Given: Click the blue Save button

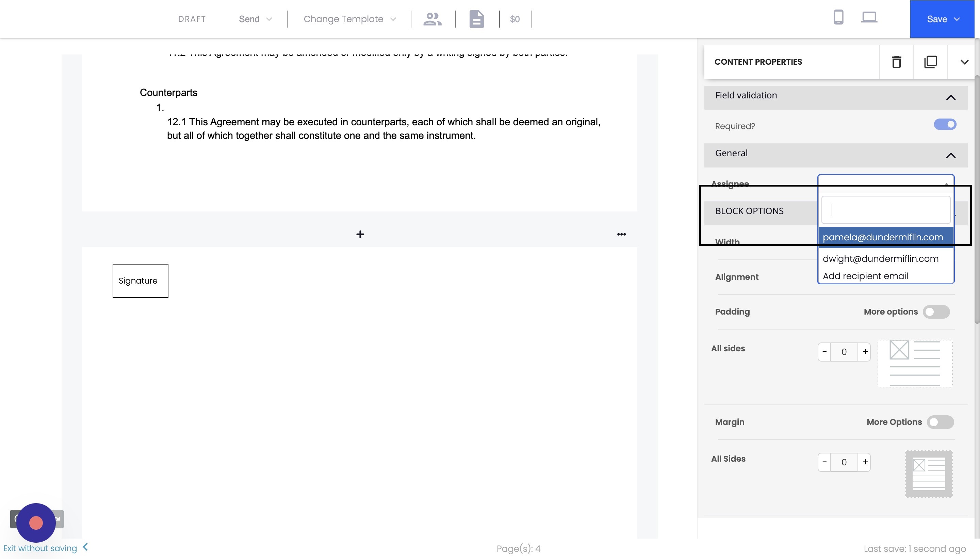Looking at the screenshot, I should point(942,19).
